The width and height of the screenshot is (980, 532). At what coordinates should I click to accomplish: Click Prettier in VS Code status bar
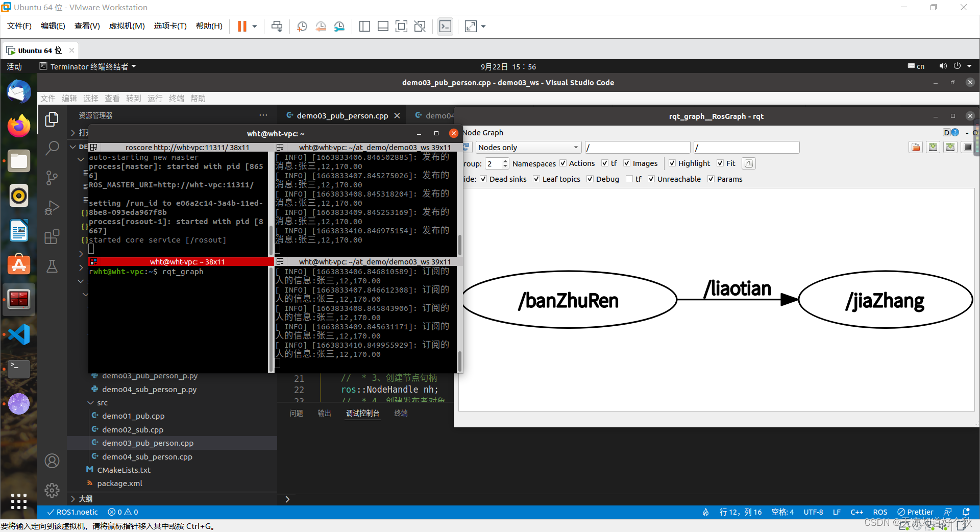pyautogui.click(x=915, y=512)
